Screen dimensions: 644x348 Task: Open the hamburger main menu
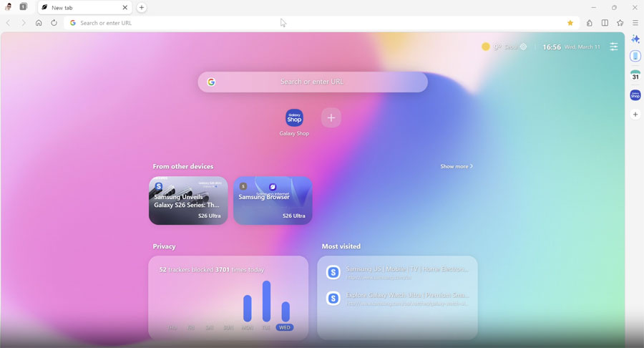pos(635,23)
